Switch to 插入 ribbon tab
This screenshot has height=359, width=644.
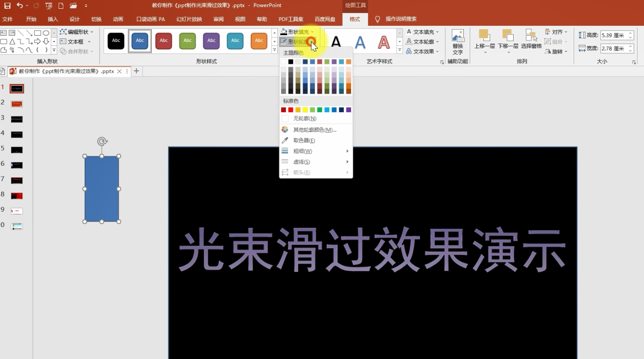pos(53,19)
